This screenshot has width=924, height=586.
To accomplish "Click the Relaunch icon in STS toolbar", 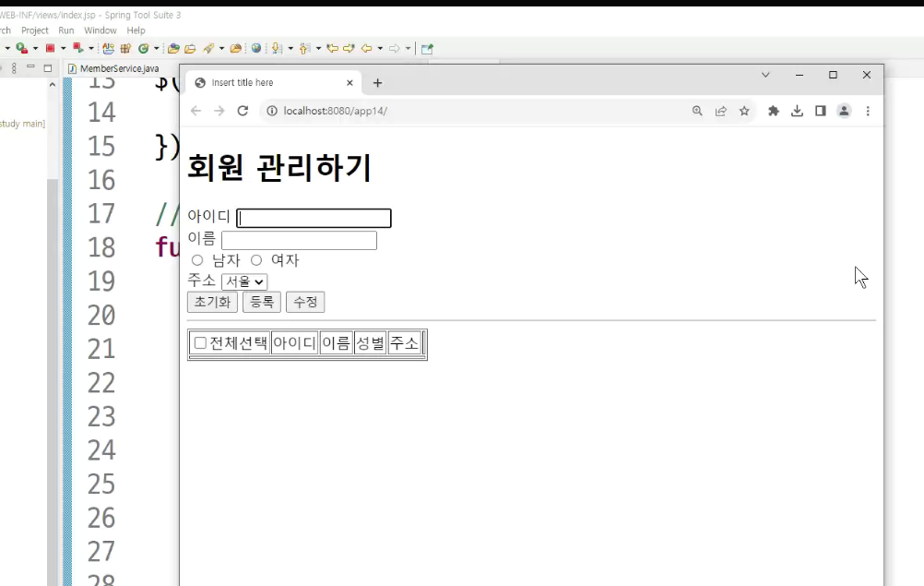I will (x=77, y=48).
